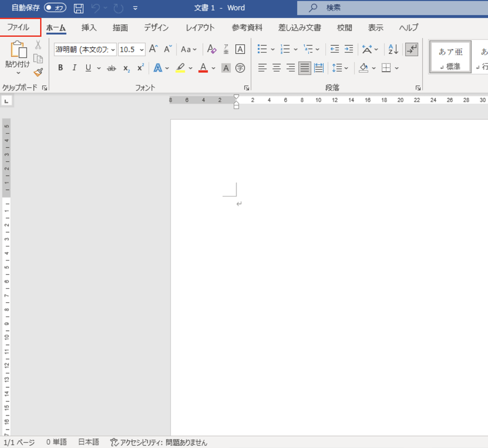The width and height of the screenshot is (488, 448).
Task: Switch to the 挿入 tab
Action: coord(89,28)
